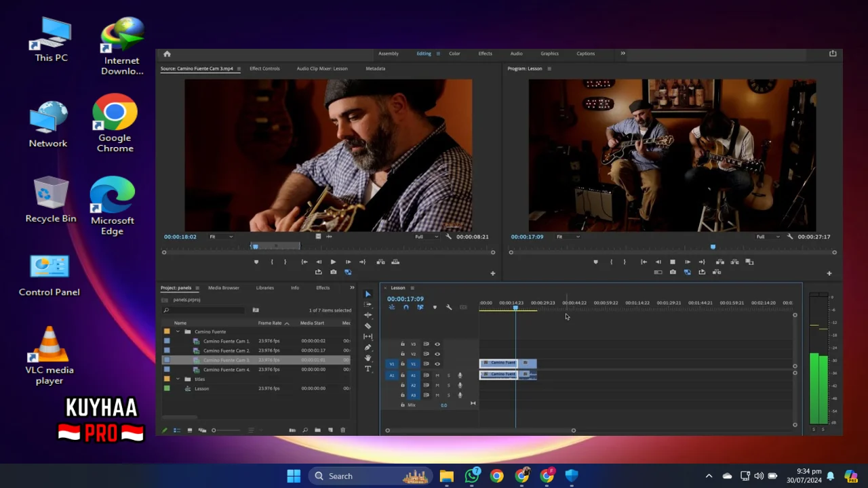
Task: Toggle visibility of track V3
Action: (437, 344)
